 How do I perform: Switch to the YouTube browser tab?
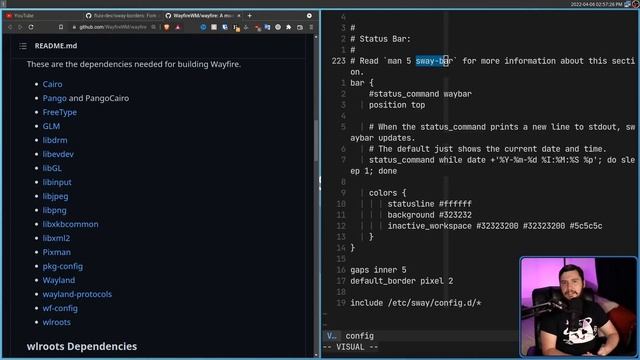[41, 16]
